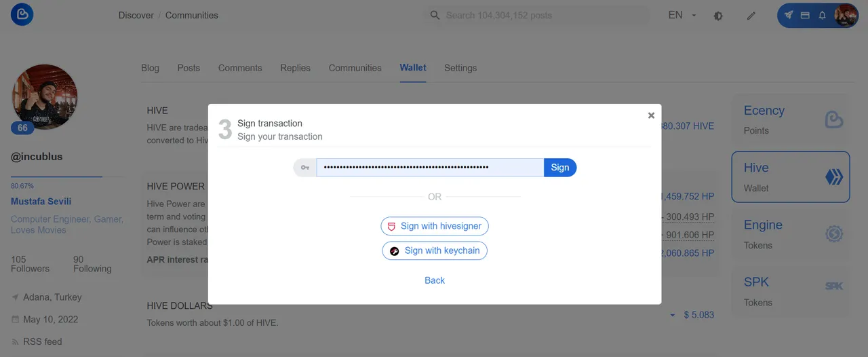Open the Posts tab
The height and width of the screenshot is (357, 868).
[189, 68]
